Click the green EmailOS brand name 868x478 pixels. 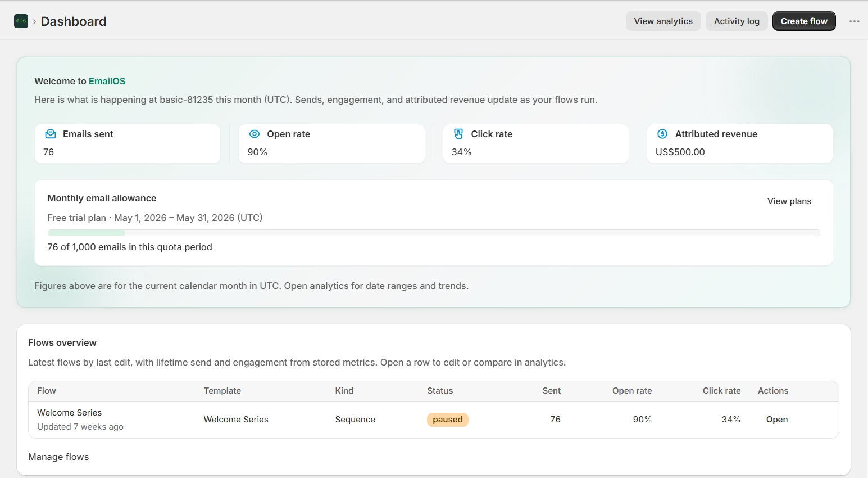point(107,81)
